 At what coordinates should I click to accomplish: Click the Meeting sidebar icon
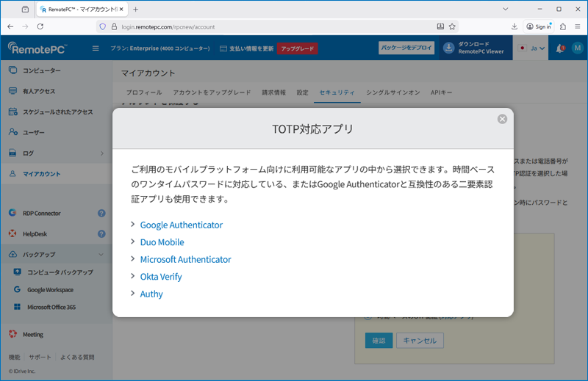coord(12,334)
